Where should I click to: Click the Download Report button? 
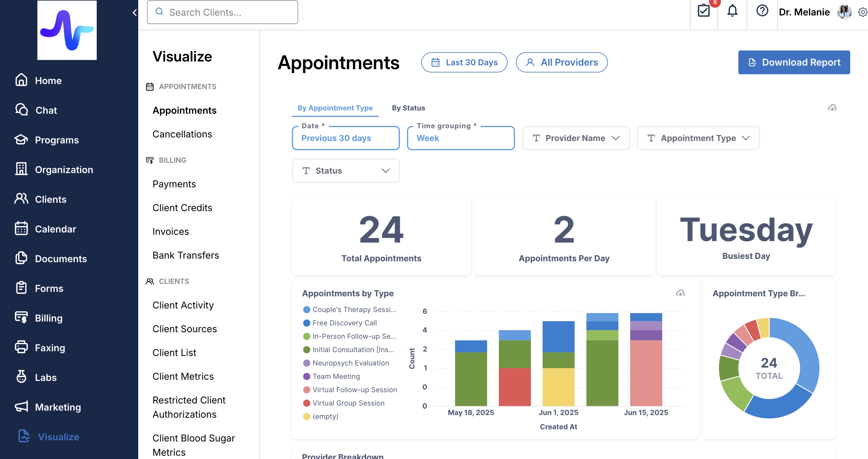[794, 62]
